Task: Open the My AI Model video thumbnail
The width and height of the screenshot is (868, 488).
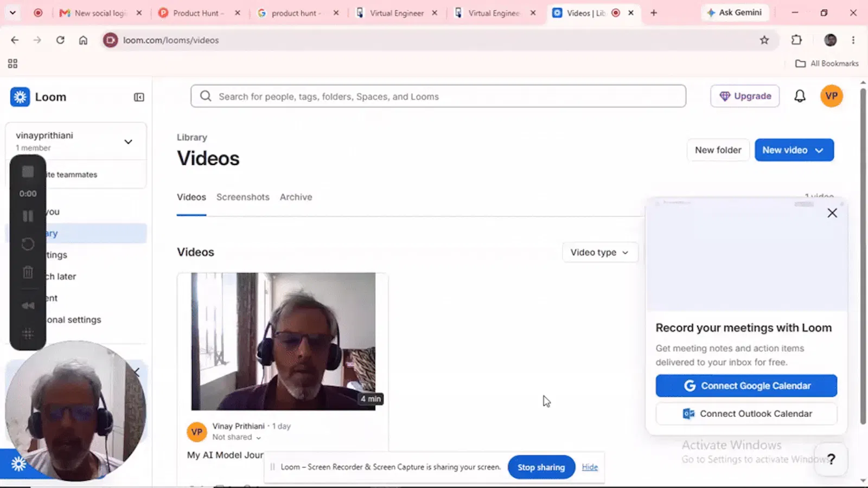Action: click(x=283, y=342)
